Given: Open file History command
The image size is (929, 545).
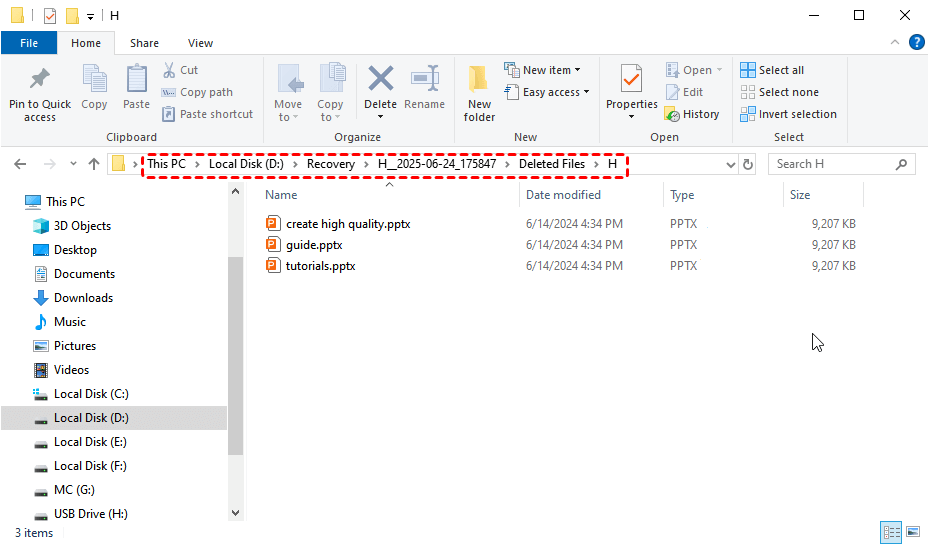Looking at the screenshot, I should (x=692, y=114).
